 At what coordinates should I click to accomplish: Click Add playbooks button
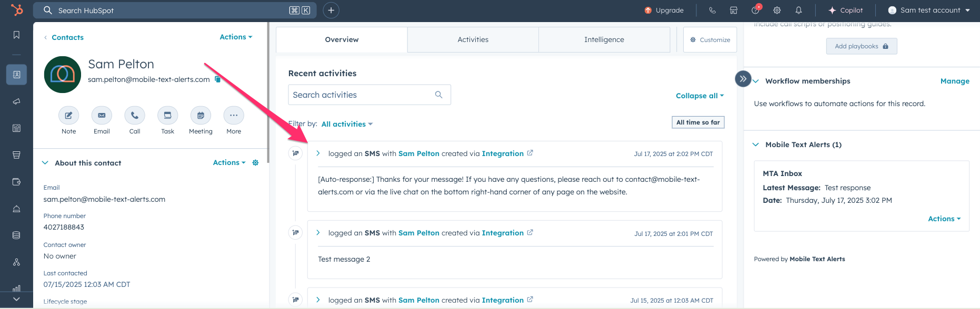click(862, 46)
